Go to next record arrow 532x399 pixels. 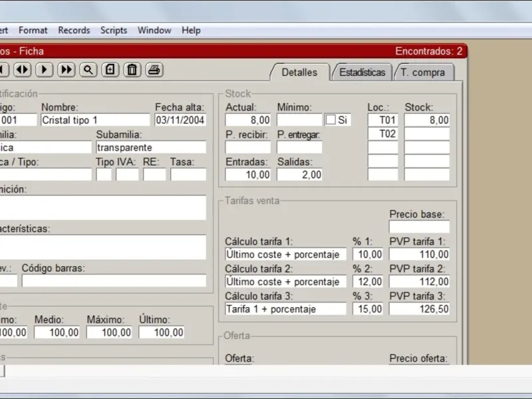coord(44,70)
